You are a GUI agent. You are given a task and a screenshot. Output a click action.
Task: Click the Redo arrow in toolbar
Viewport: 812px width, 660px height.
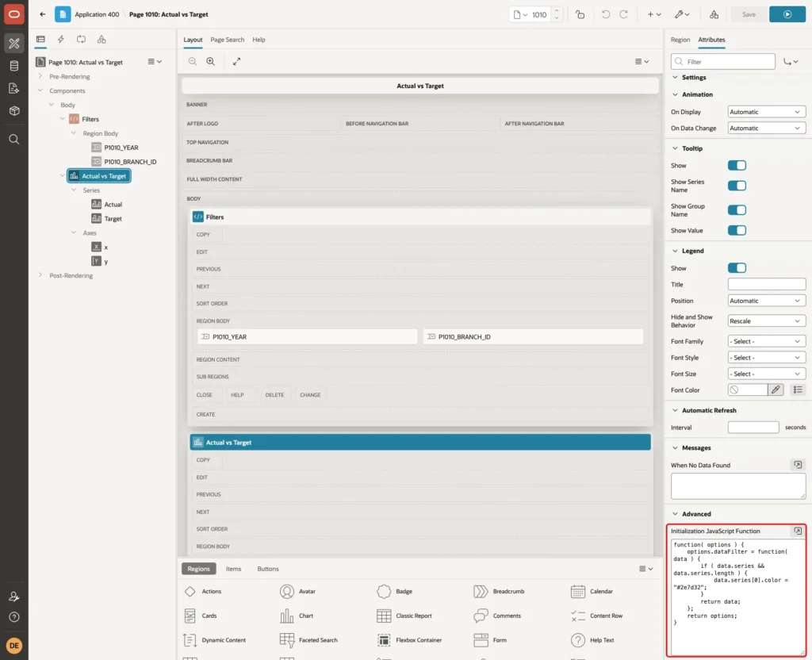(x=623, y=14)
